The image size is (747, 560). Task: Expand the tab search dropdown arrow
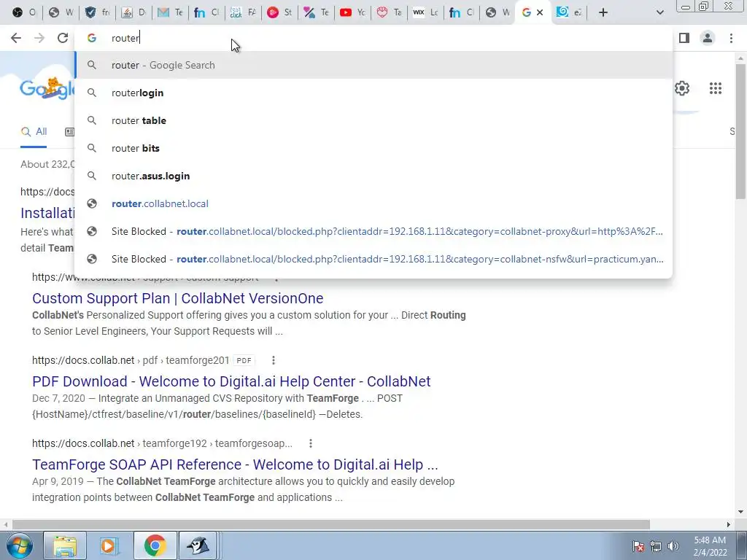pos(659,12)
